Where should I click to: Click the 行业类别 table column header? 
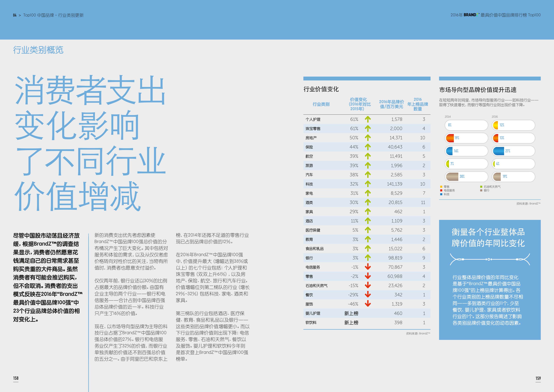click(x=321, y=104)
